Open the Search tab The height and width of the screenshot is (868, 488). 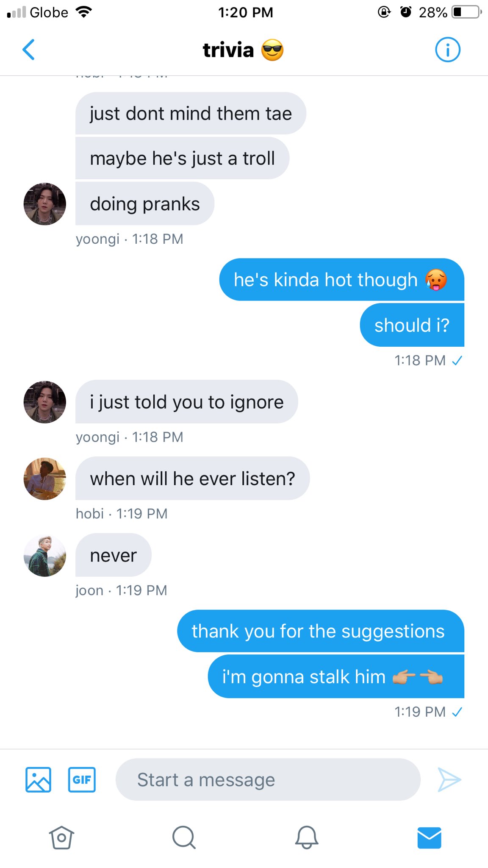pyautogui.click(x=184, y=837)
